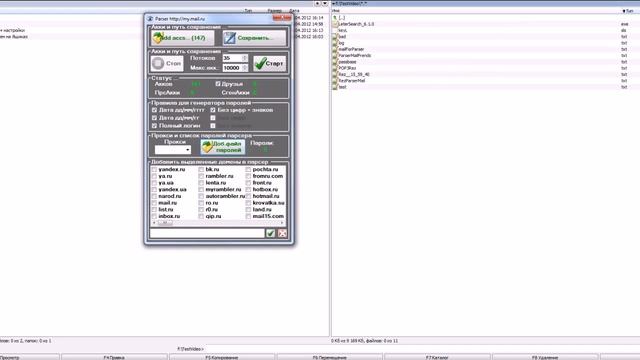Click the F8 Удаление function button

[x=545, y=357]
